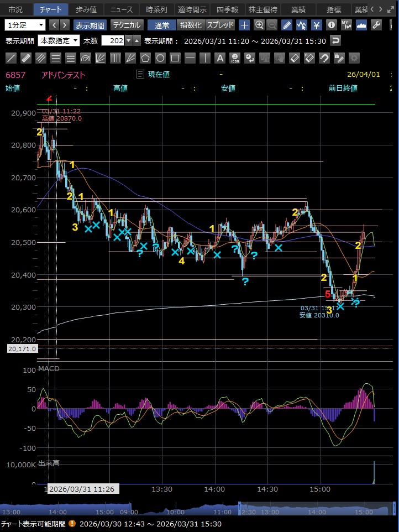This screenshot has width=399, height=532.
Task: Open chart settings wrench icon
Action: [x=376, y=25]
